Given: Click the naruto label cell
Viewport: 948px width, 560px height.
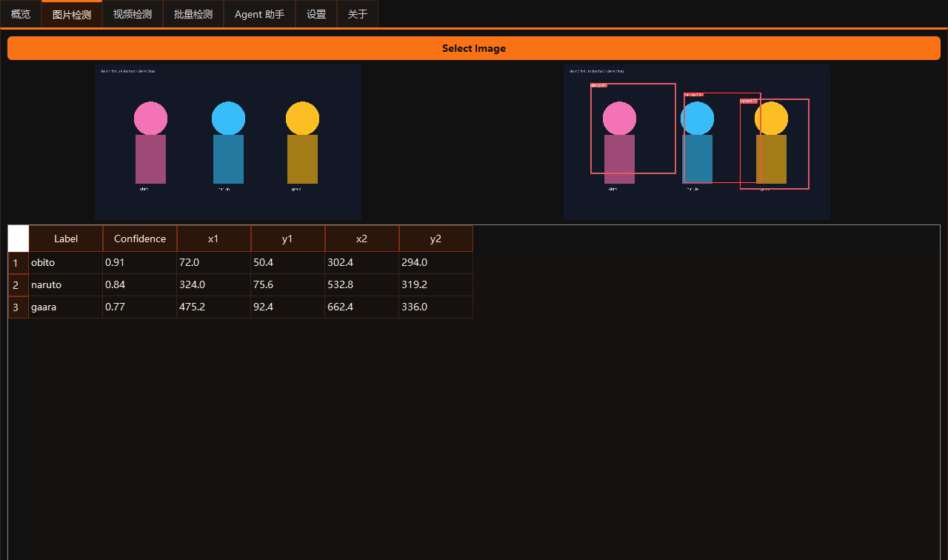Looking at the screenshot, I should [x=66, y=285].
